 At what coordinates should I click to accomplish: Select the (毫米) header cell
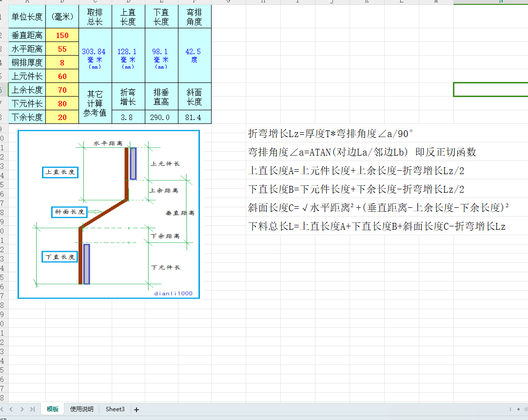(62, 17)
